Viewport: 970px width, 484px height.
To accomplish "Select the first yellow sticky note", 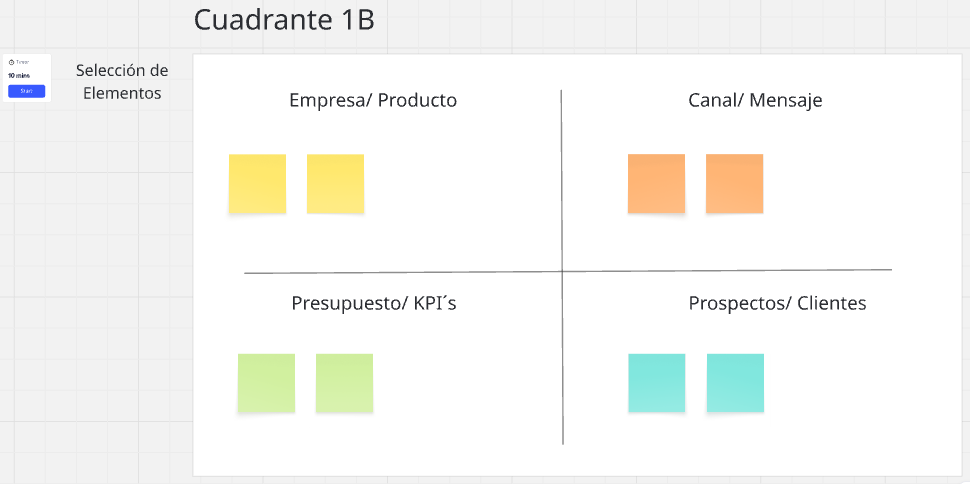I will pos(257,183).
